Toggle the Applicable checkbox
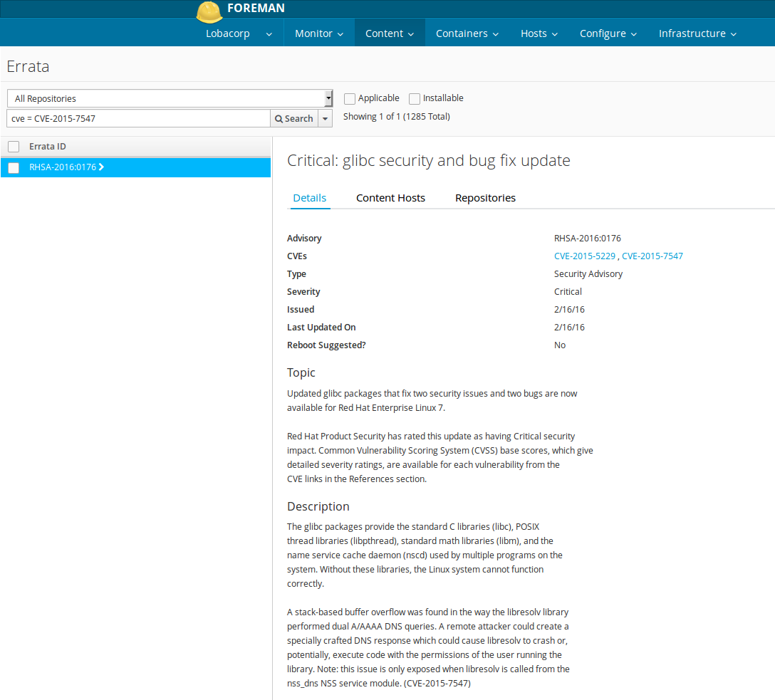The image size is (775, 700). tap(350, 99)
